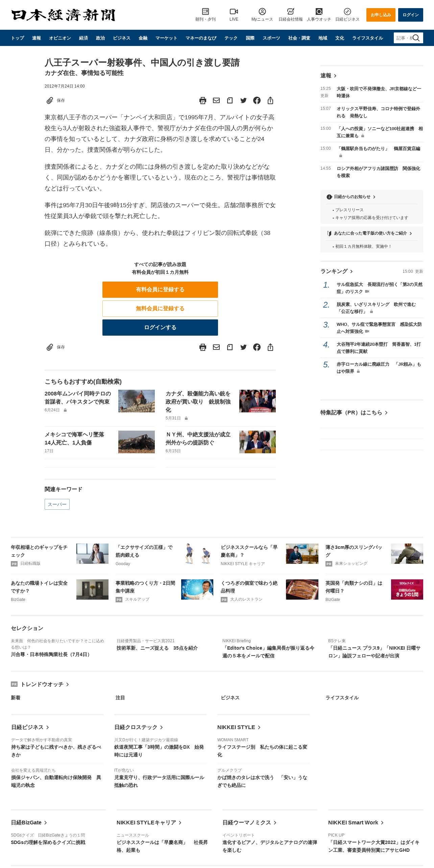Open あなたに合った電子版の使い方をご紹介
Screen dimensions: 434x868
point(370,233)
